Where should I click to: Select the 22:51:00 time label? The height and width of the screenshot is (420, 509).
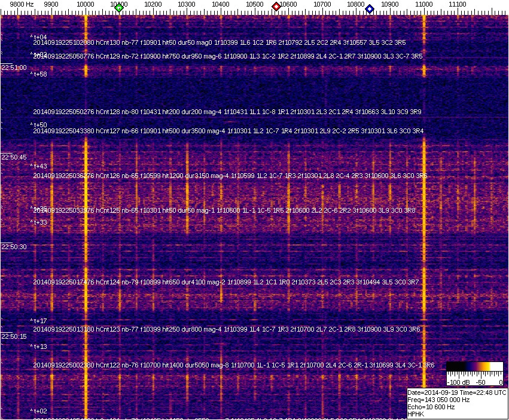point(14,68)
